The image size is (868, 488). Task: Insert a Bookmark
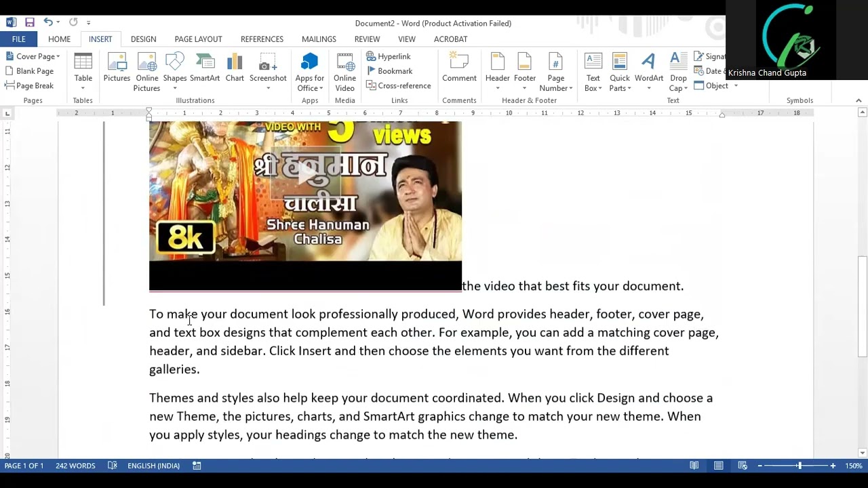pyautogui.click(x=389, y=71)
